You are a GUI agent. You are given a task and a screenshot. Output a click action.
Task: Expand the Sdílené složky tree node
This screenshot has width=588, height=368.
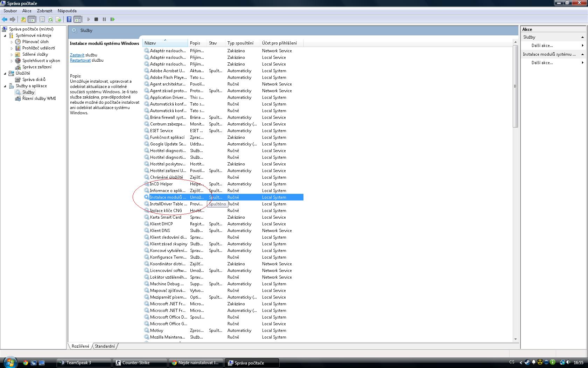pyautogui.click(x=12, y=54)
